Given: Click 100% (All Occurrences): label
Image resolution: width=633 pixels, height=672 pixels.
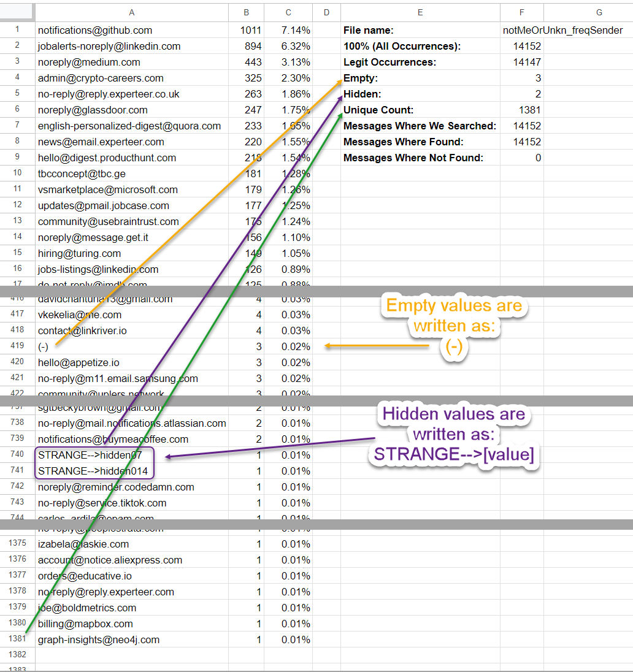Looking at the screenshot, I should 420,46.
